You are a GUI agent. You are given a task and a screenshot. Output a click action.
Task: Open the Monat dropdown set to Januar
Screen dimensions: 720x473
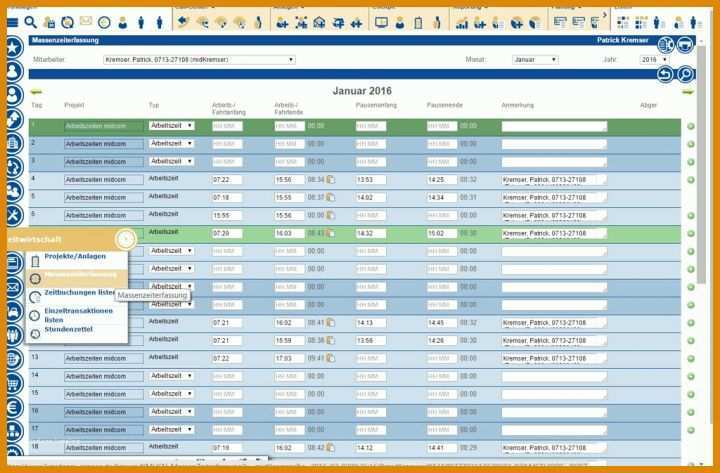pyautogui.click(x=535, y=60)
